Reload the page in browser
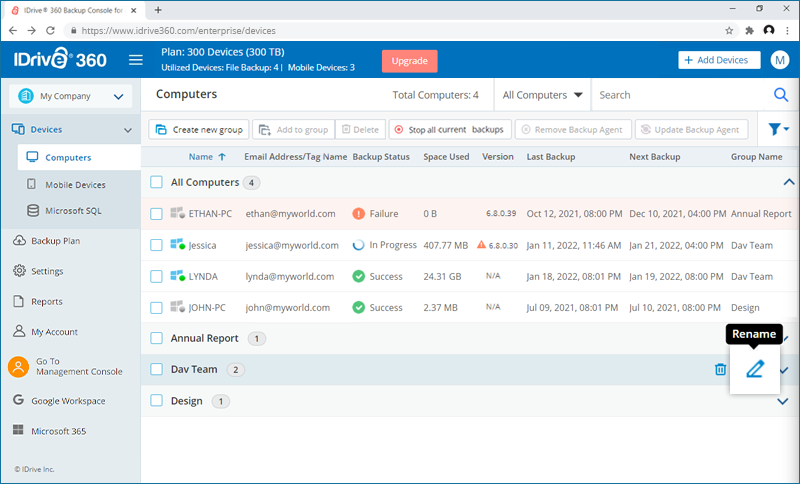 (x=50, y=31)
